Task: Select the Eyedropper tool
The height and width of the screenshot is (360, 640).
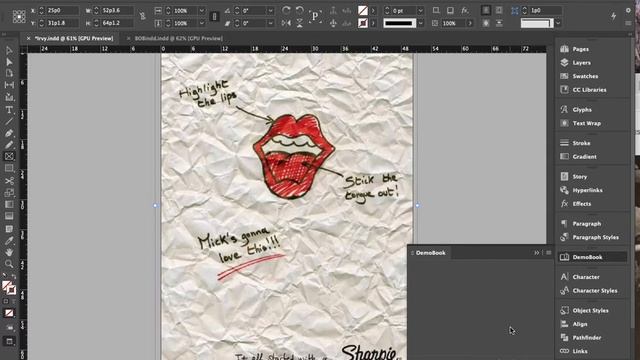Action: 9,240
